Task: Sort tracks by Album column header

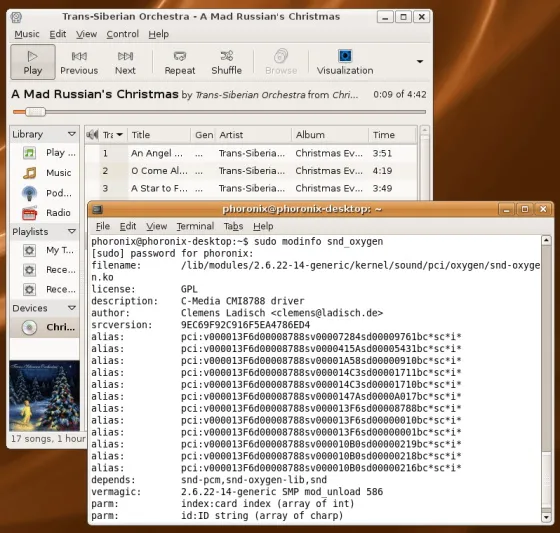Action: (x=330, y=135)
